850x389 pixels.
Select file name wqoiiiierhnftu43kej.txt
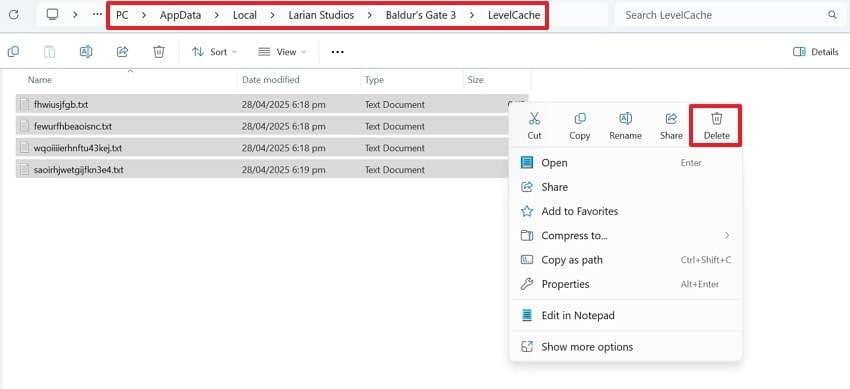[x=78, y=147]
